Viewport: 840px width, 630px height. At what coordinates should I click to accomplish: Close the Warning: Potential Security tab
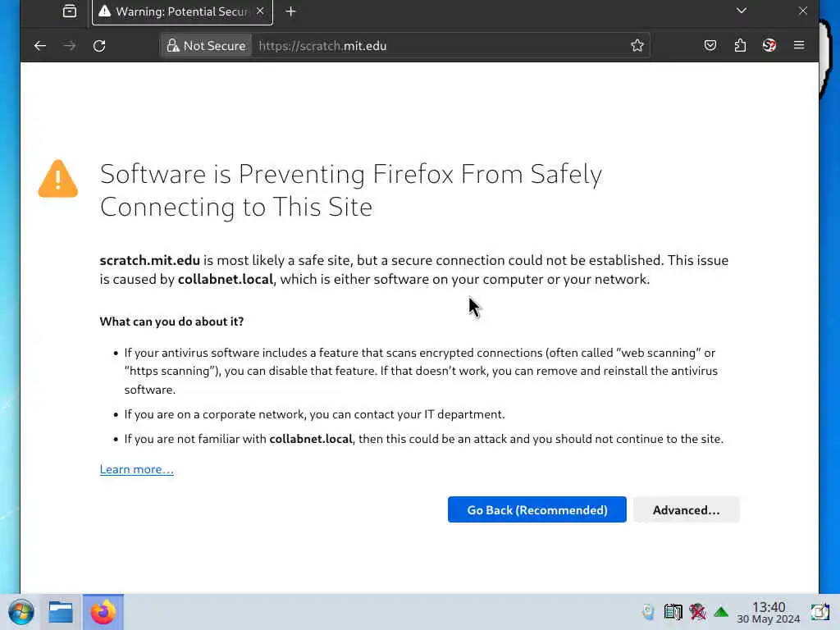(x=260, y=11)
